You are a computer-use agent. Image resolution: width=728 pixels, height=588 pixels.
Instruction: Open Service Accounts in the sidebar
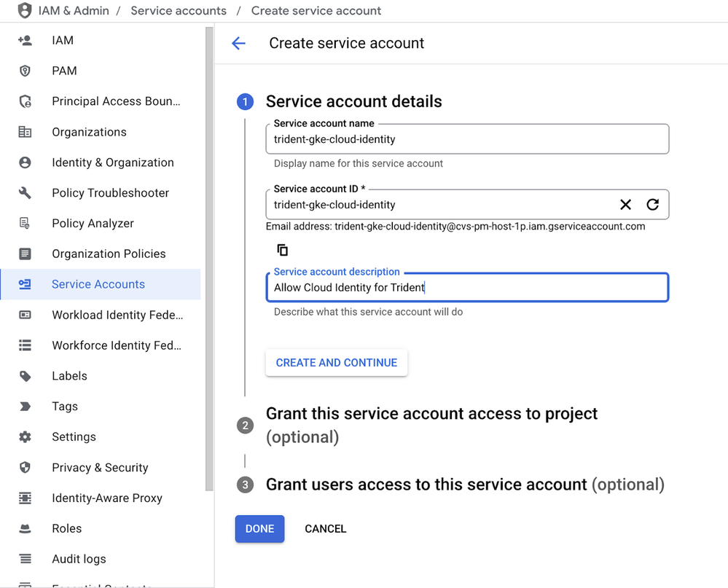click(98, 284)
